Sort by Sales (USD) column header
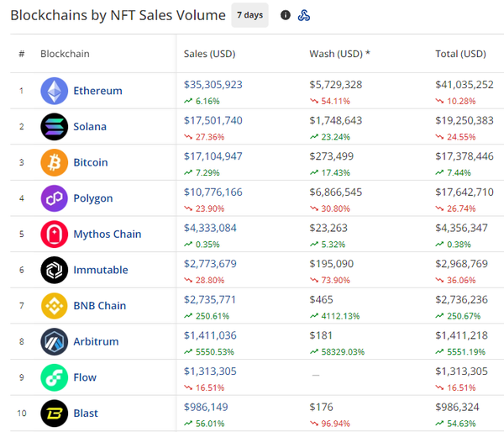Image resolution: width=504 pixels, height=432 pixels. tap(209, 54)
